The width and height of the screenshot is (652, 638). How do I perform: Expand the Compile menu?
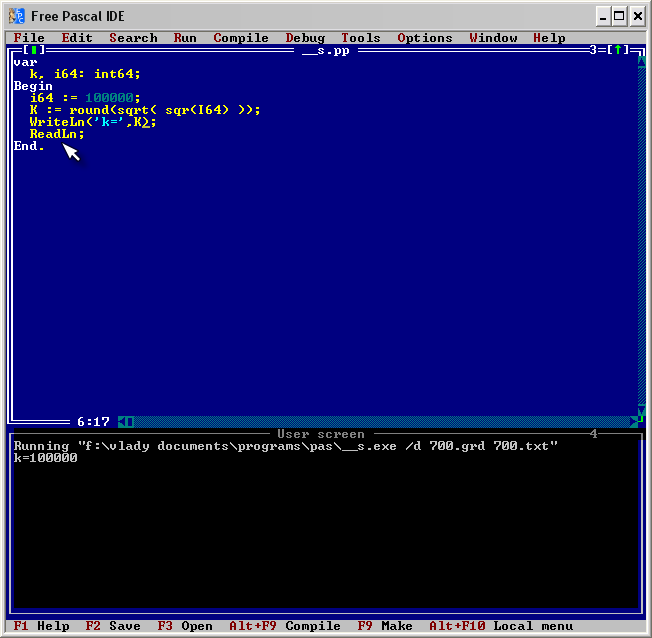(241, 38)
